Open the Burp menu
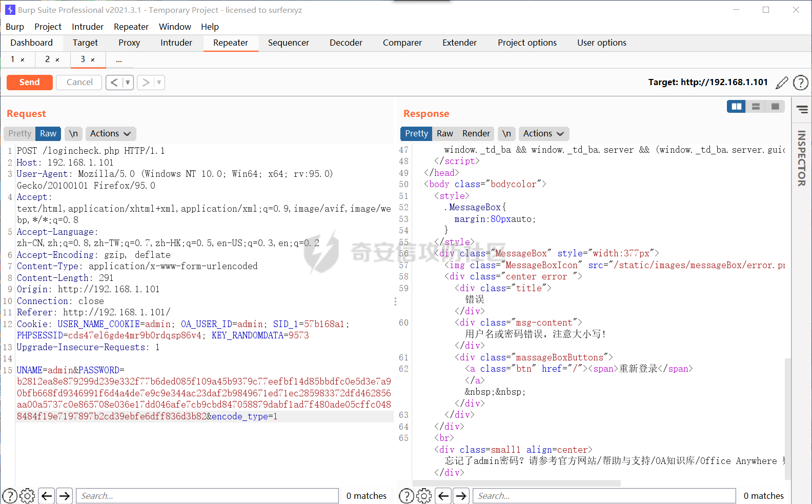The width and height of the screenshot is (812, 504). (x=15, y=27)
